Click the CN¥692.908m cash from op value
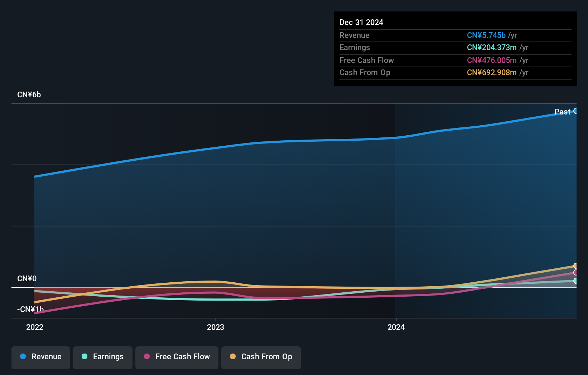The image size is (588, 375). coord(492,72)
